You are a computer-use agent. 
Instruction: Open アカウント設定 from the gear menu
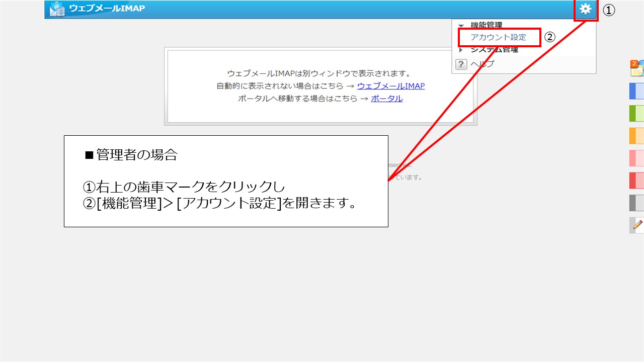(x=497, y=37)
